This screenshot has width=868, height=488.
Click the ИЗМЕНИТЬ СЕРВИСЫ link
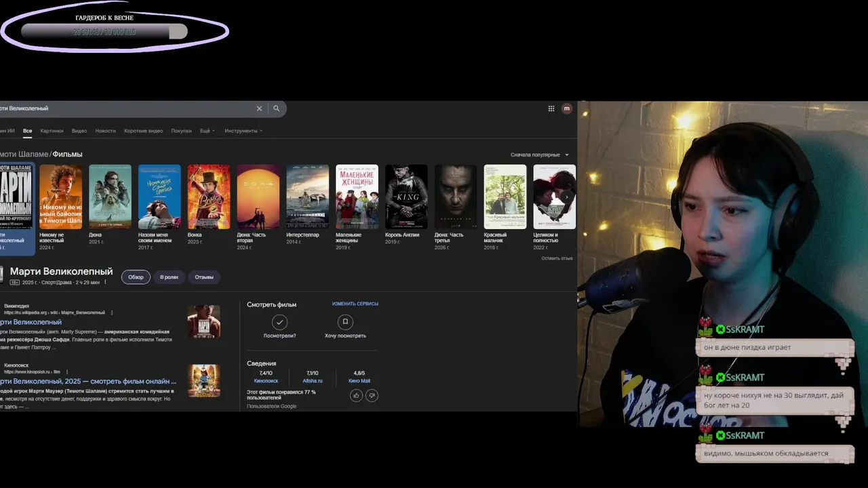click(x=355, y=304)
